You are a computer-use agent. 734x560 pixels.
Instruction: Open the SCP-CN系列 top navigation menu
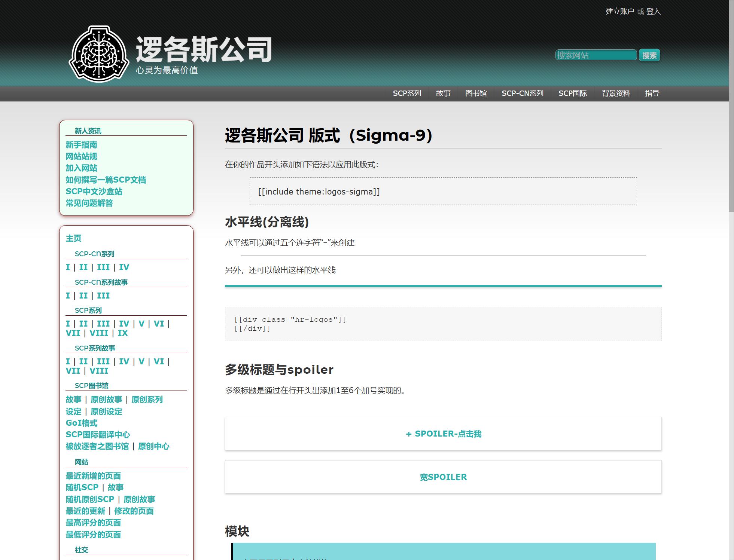click(523, 93)
